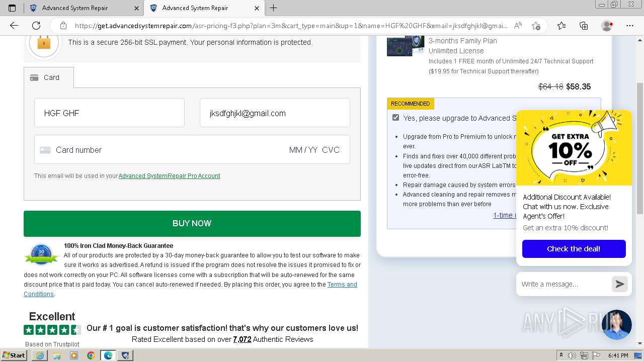The height and width of the screenshot is (362, 644).
Task: Click the RECOMMENDED yellow badge
Action: (411, 104)
